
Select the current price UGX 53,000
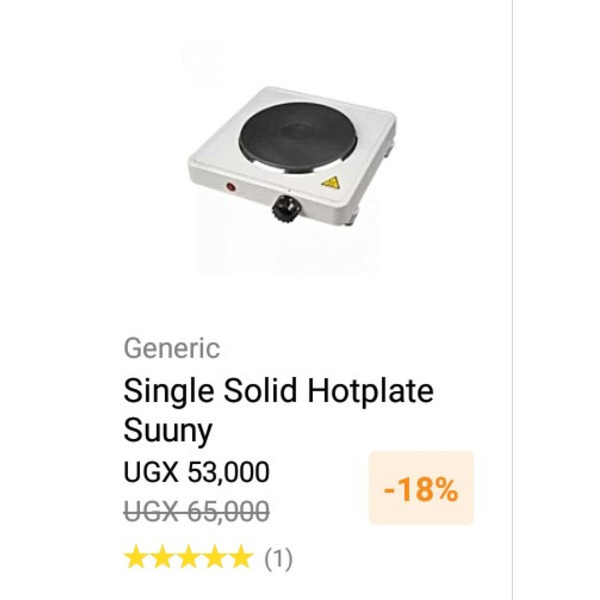click(x=196, y=471)
